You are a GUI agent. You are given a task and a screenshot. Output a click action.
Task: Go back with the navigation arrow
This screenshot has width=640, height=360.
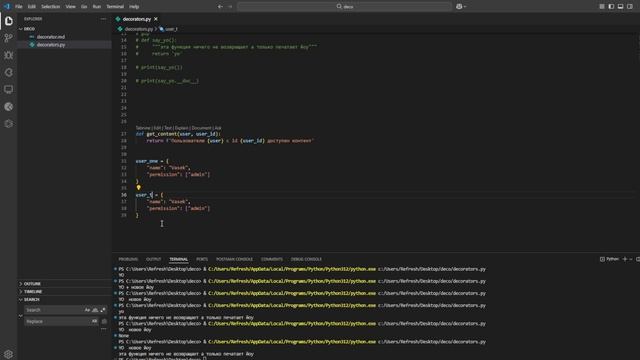(220, 7)
